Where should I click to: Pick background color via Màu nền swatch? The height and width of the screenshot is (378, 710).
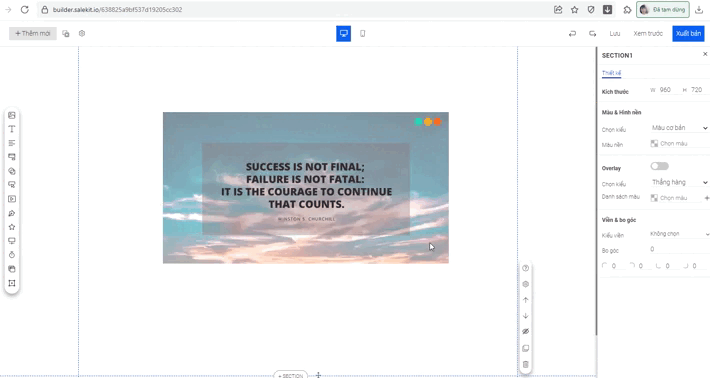tap(654, 144)
